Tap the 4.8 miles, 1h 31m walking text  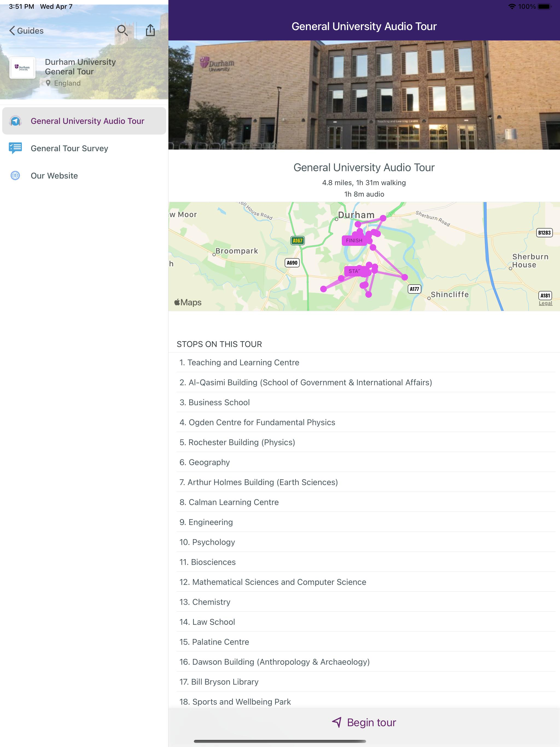pyautogui.click(x=364, y=182)
